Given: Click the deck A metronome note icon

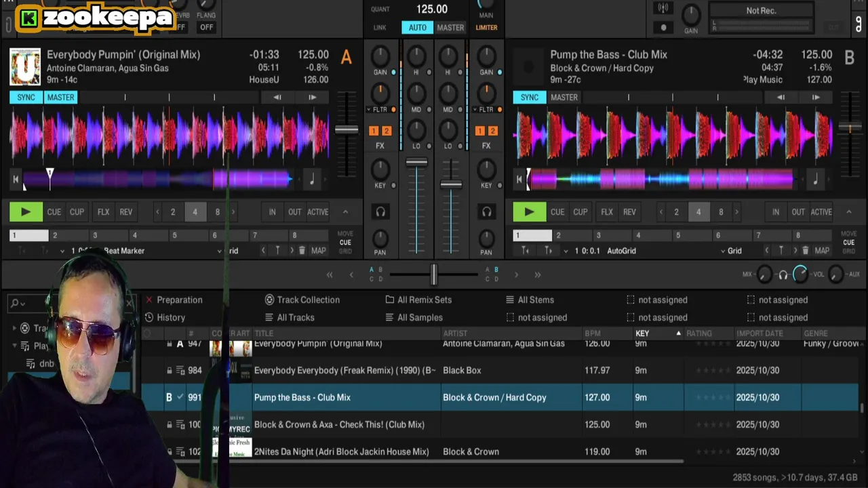Looking at the screenshot, I should click(x=312, y=180).
